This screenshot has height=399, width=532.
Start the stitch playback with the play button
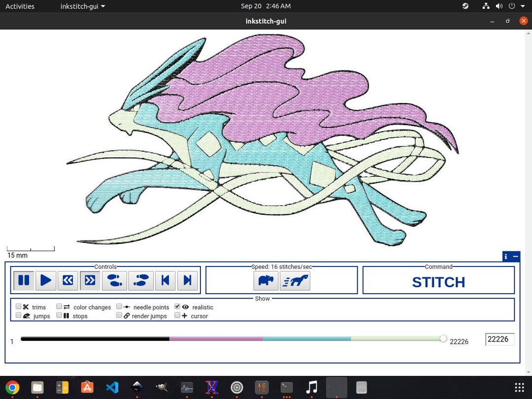click(x=46, y=280)
